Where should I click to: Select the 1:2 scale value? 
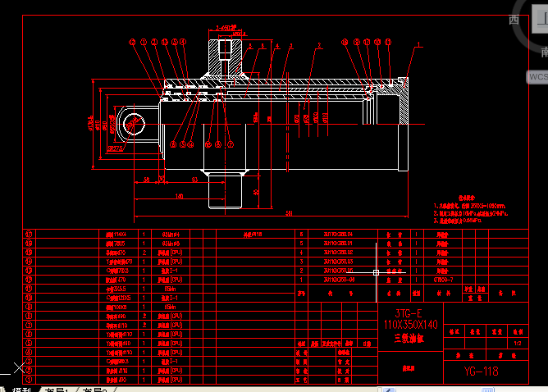(518, 344)
